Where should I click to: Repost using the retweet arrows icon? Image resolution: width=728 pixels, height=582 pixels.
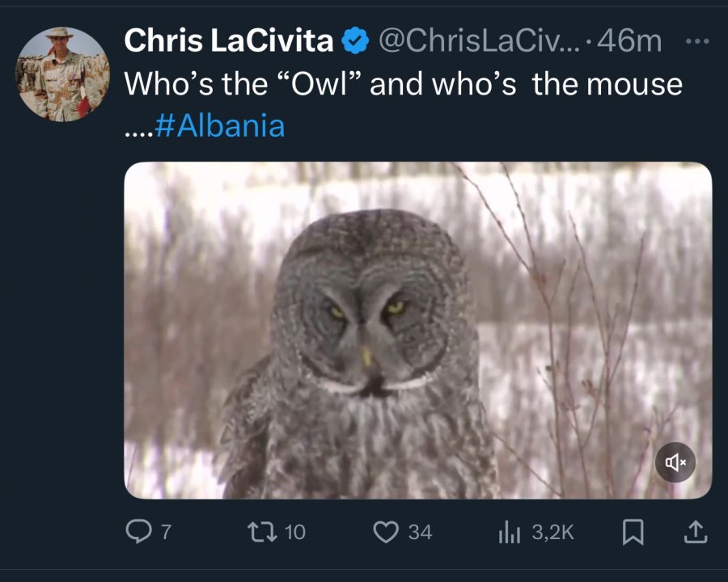coord(265,531)
